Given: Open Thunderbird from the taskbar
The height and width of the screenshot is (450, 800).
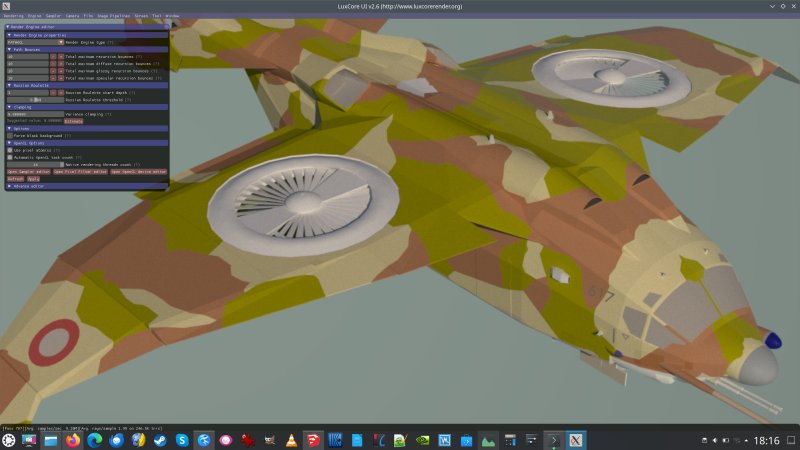Looking at the screenshot, I should click(x=116, y=440).
